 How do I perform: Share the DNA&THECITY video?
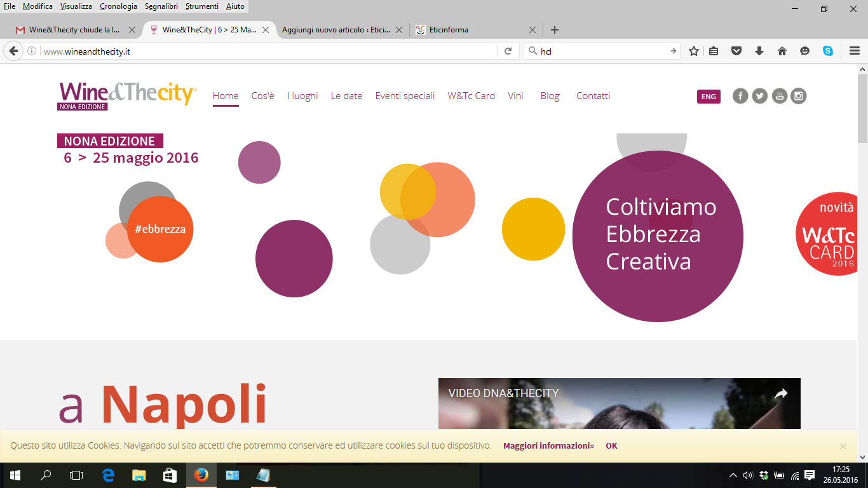pyautogui.click(x=781, y=394)
